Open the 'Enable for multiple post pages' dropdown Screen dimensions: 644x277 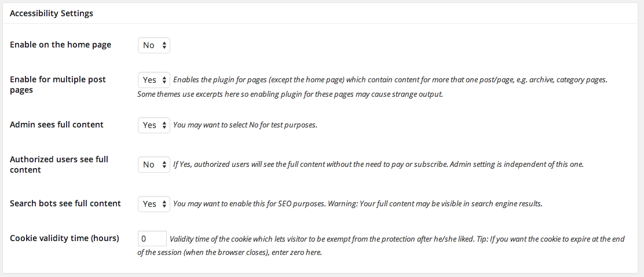(153, 79)
